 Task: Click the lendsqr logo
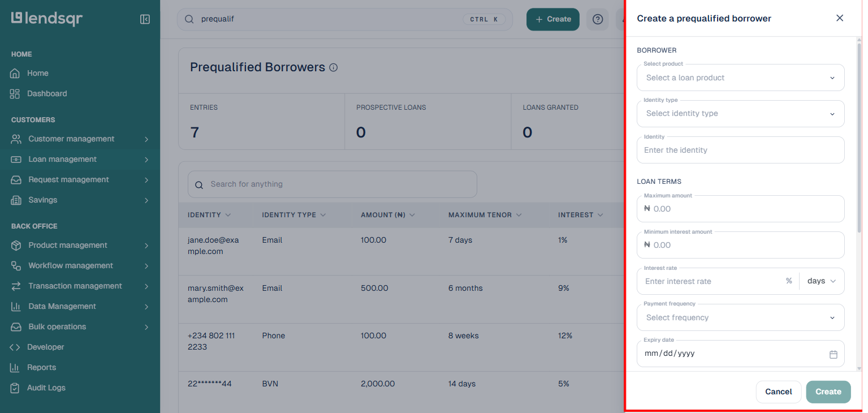coord(47,19)
